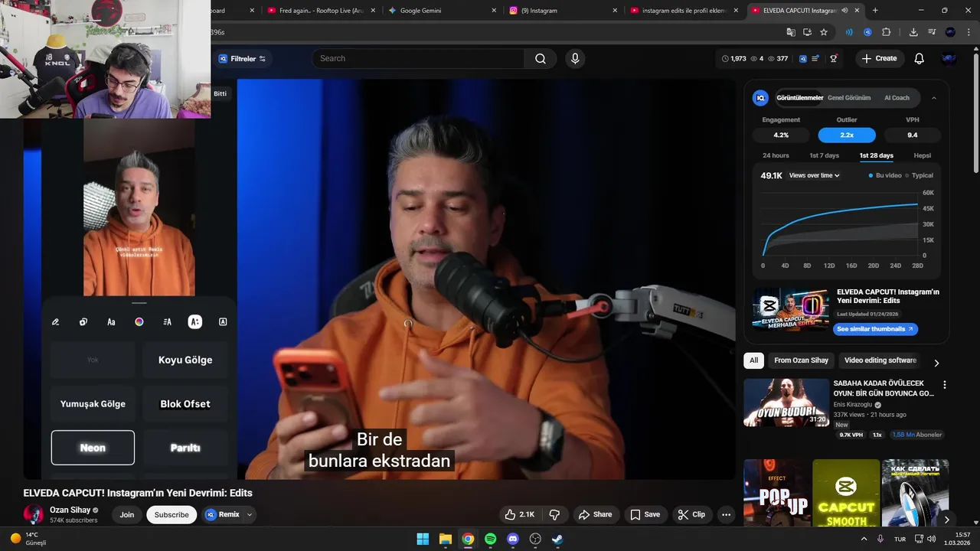Screen dimensions: 980x551
Task: Click the Clip button
Action: click(x=691, y=514)
